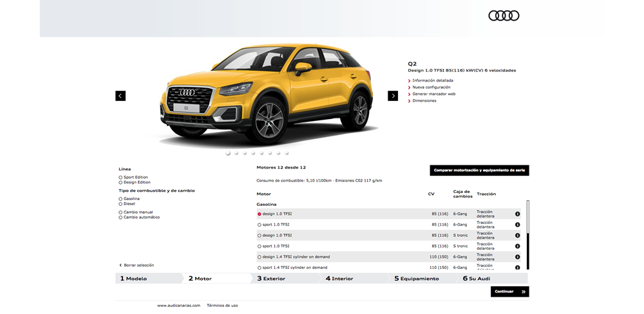Open info icon for design 1.4 TFSI engine
This screenshot has height=314, width=644.
517,257
